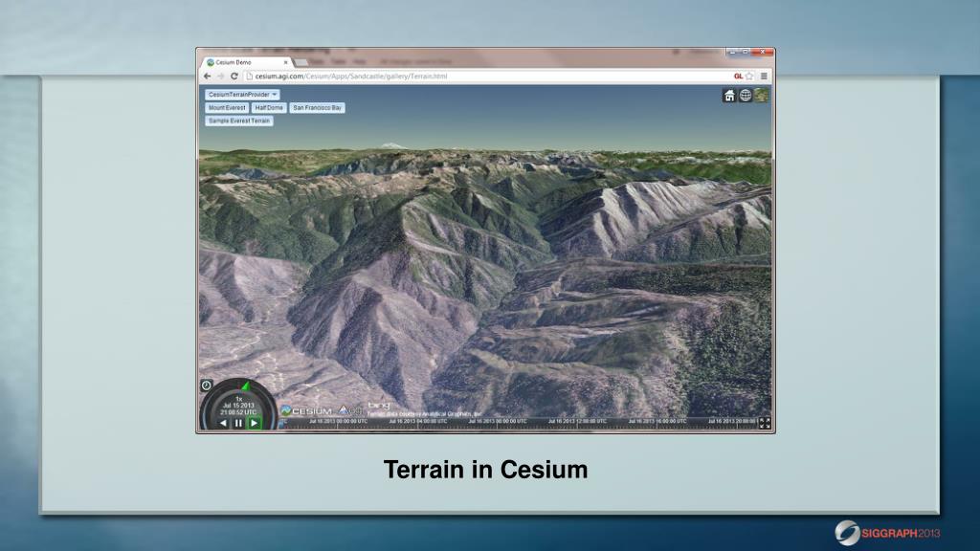Click the AGI logo credit

coord(350,410)
